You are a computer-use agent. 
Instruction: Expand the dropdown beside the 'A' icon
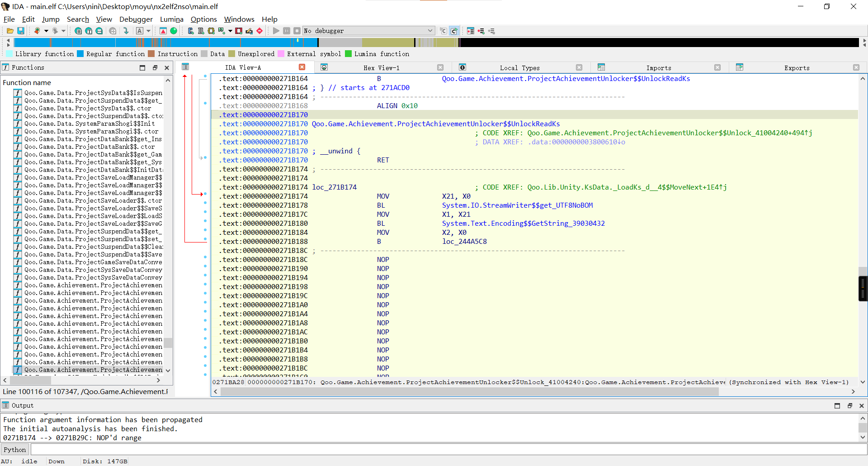tap(148, 31)
